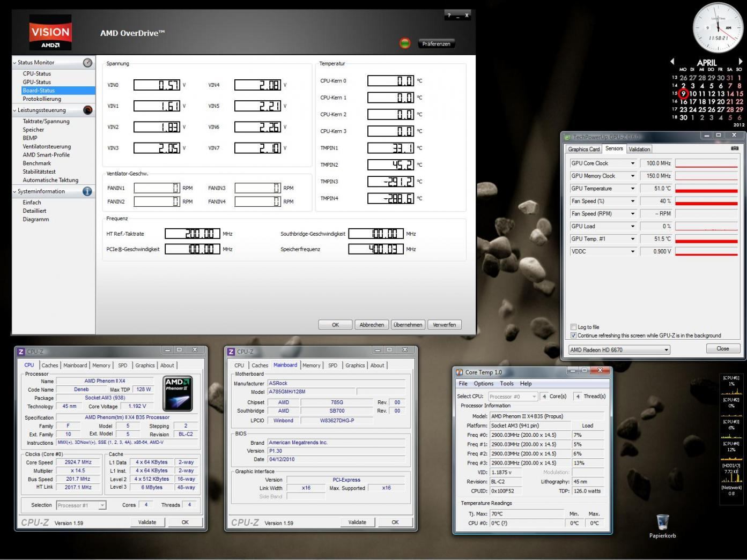This screenshot has width=747, height=560.
Task: Open the File menu in Core Temp
Action: (463, 384)
